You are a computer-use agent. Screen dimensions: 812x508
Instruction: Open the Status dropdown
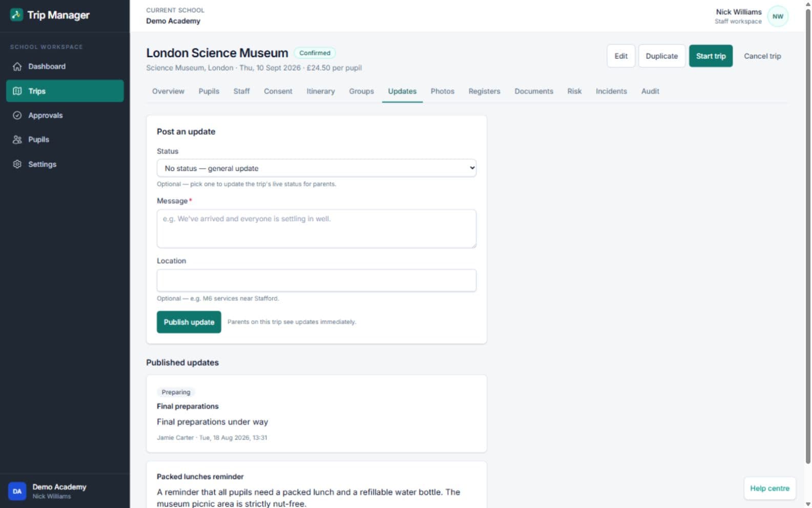coord(316,168)
